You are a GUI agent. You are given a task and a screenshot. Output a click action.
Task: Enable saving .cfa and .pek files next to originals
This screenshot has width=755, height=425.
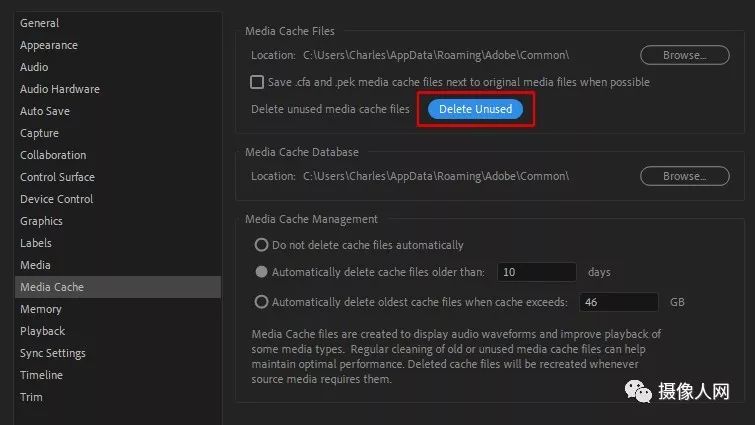(258, 82)
